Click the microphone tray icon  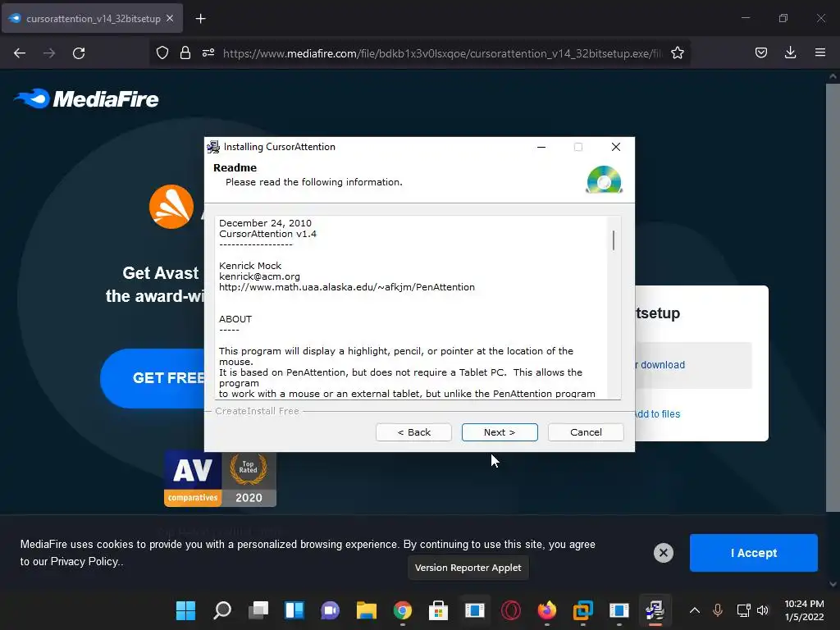(718, 610)
